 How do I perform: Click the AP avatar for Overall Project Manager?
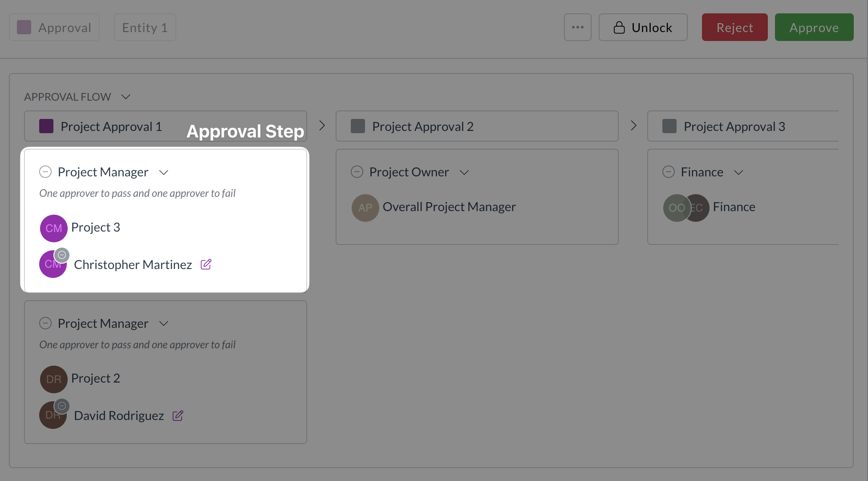365,208
